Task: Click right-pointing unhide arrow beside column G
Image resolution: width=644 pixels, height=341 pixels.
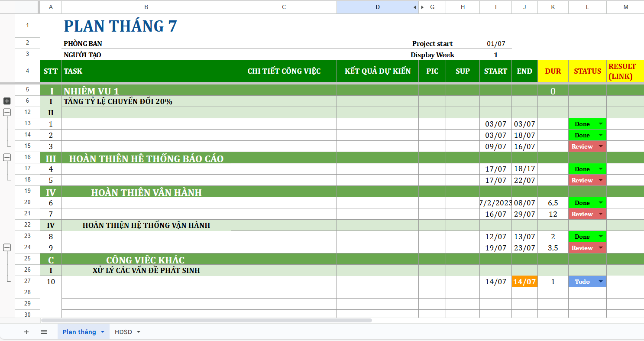Action: pos(422,7)
